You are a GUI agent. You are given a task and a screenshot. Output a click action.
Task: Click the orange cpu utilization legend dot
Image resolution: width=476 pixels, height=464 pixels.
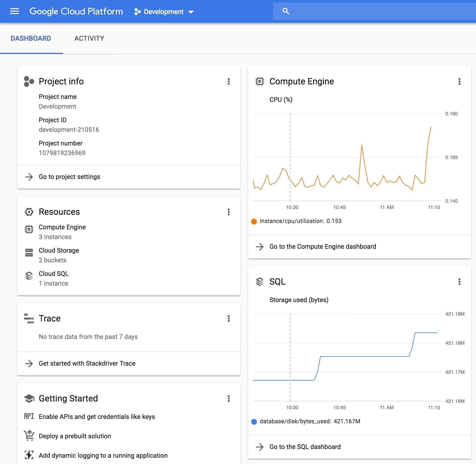[254, 221]
